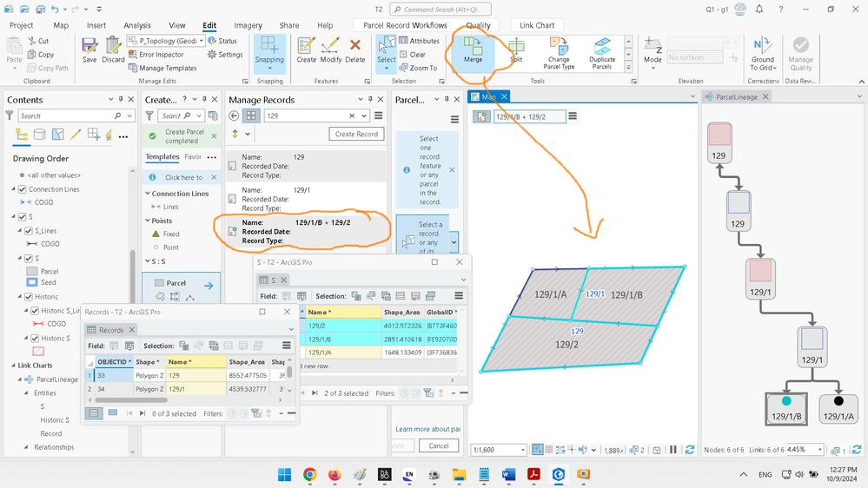Viewport: 868px width, 488px height.
Task: Zoom To the selected features
Action: [x=418, y=68]
